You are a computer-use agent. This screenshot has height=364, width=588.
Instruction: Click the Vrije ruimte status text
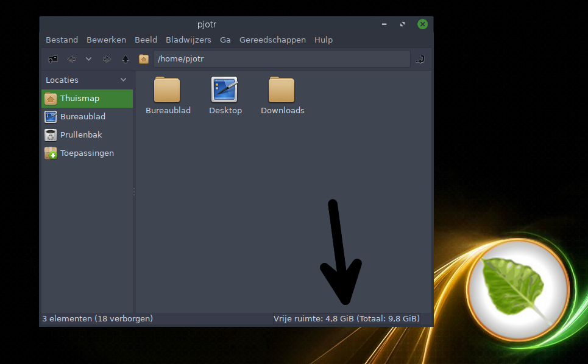click(347, 319)
